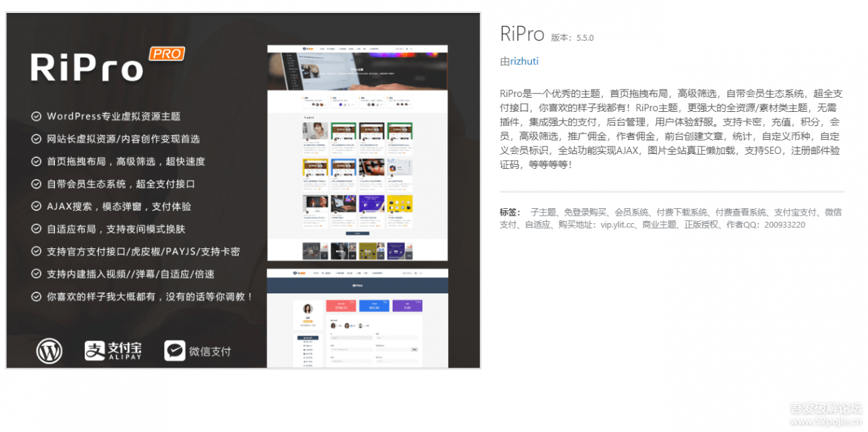Click the RiPro description paragraph
Viewport: 868px width, 432px height.
671,129
